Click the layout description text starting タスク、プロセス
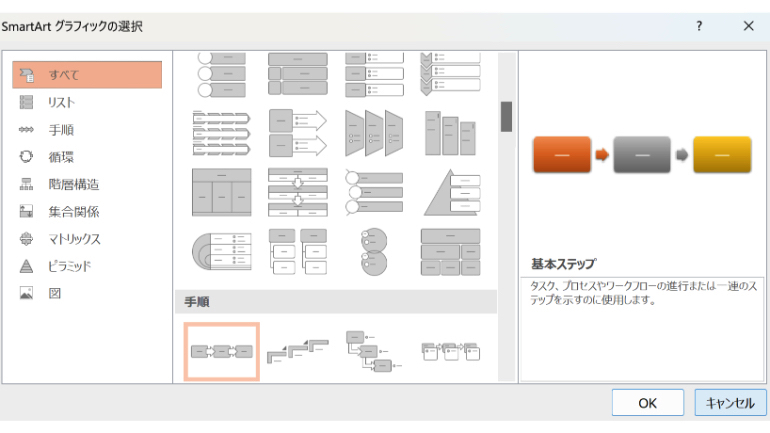The height and width of the screenshot is (433, 770). (x=643, y=293)
